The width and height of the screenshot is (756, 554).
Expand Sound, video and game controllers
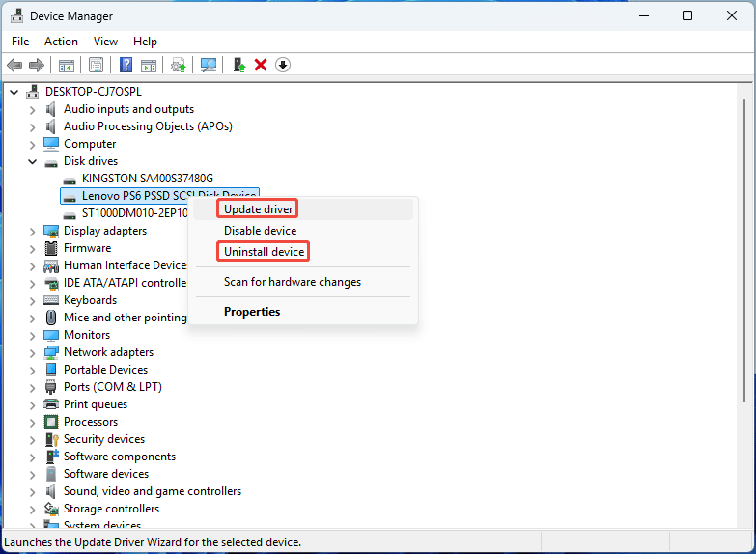click(x=32, y=492)
